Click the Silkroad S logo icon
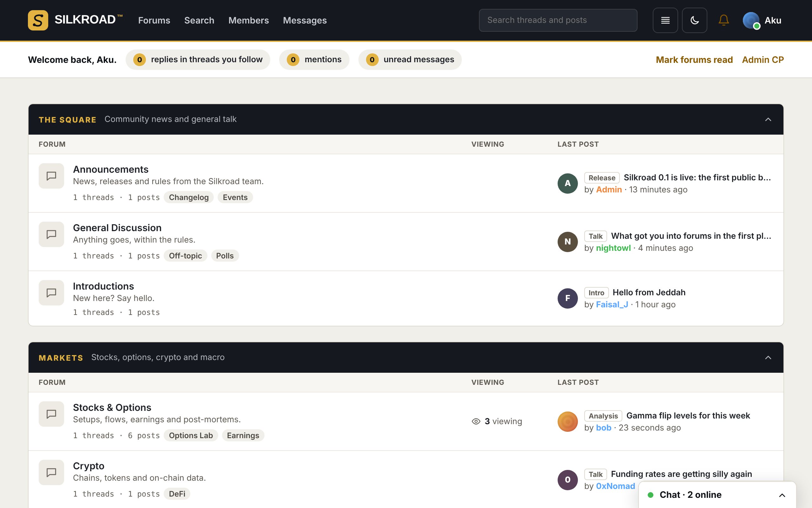The height and width of the screenshot is (508, 812). tap(38, 20)
